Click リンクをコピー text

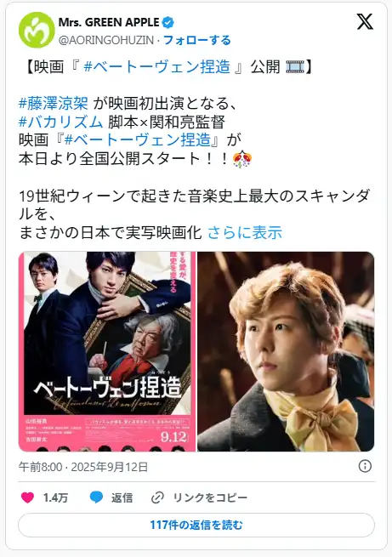(210, 497)
